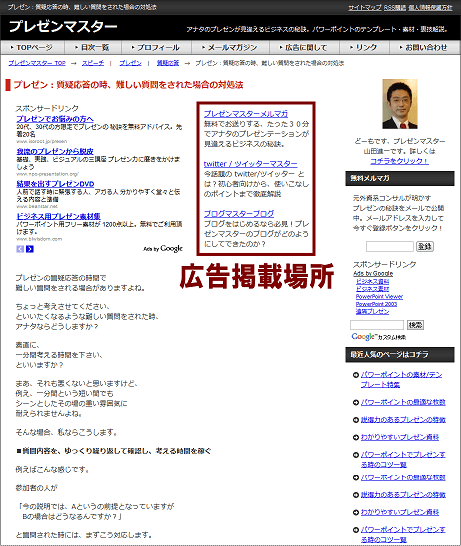The height and width of the screenshot is (546, 461).
Task: Click the previous arrow in Google ads
Action: tap(20, 249)
